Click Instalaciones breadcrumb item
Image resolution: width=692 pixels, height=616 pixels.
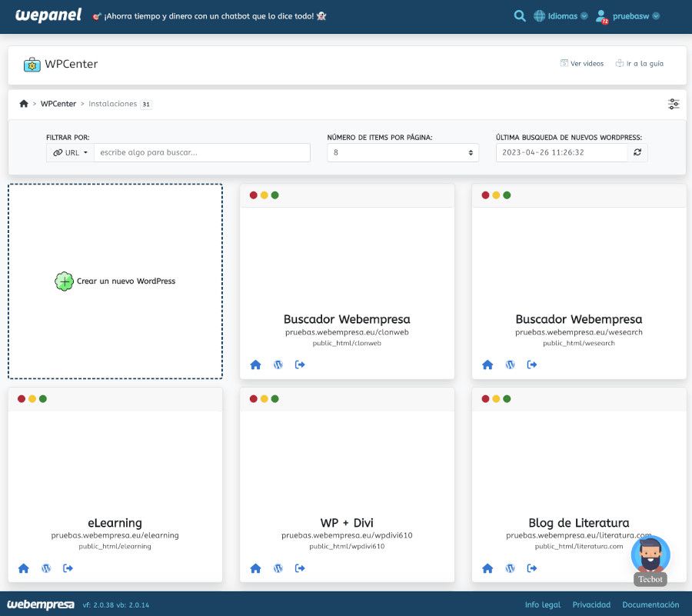tap(112, 104)
